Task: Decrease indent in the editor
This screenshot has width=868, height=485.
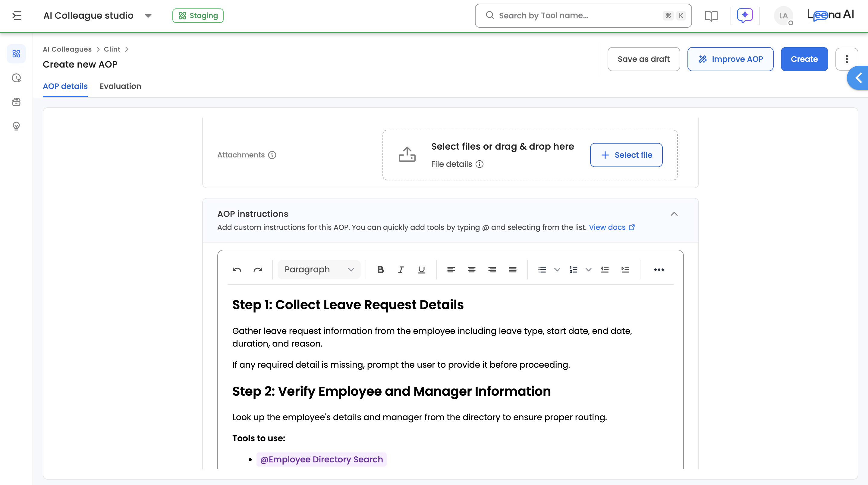Action: (x=605, y=269)
